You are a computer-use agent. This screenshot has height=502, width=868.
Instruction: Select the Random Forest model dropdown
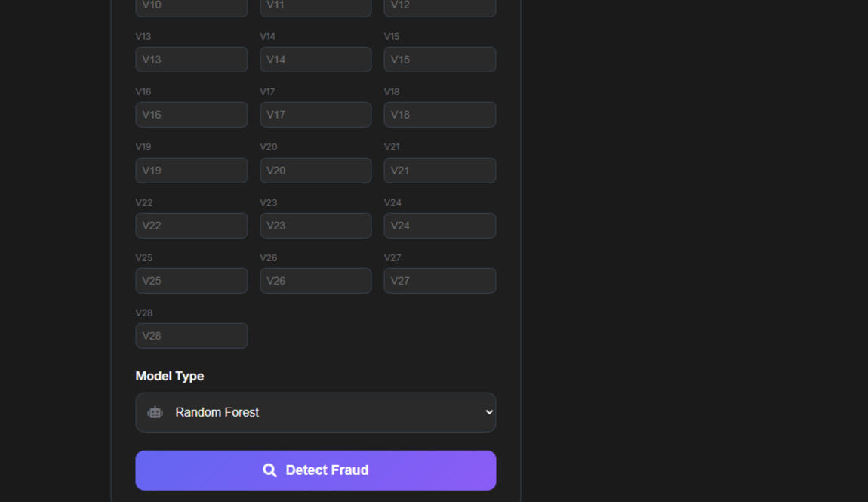[x=315, y=412]
